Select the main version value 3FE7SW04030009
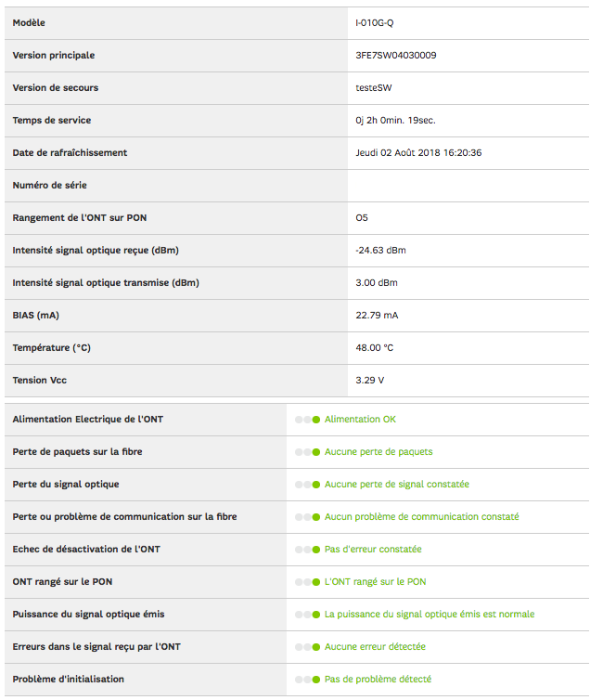The image size is (603, 700). pyautogui.click(x=396, y=55)
